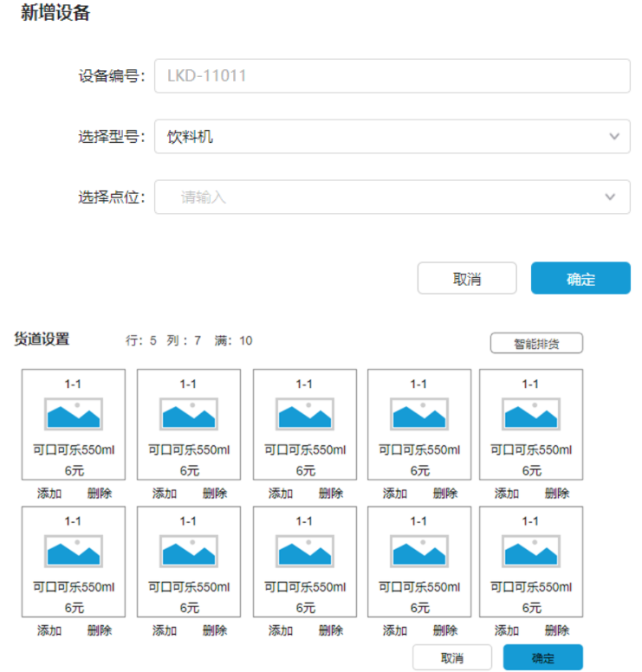Screen dimensions: 642x672
Task: Click 添加 under bottom row's fifth card
Action: point(507,630)
